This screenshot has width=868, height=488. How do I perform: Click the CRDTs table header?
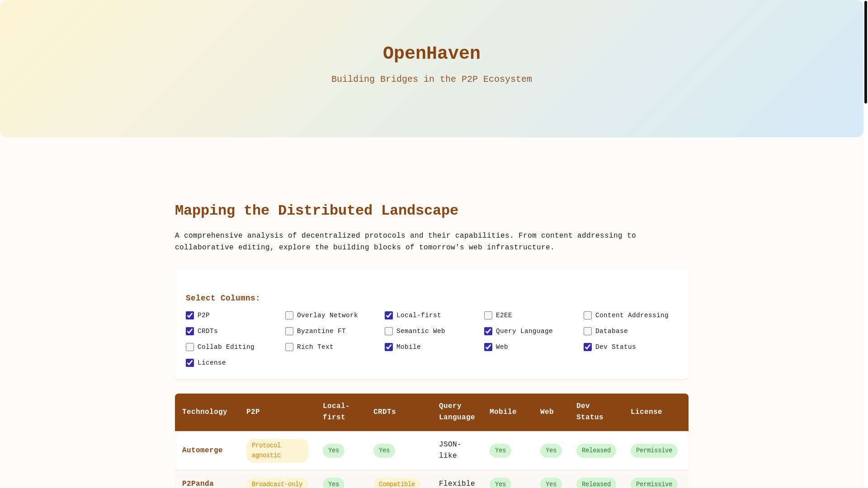click(399, 412)
